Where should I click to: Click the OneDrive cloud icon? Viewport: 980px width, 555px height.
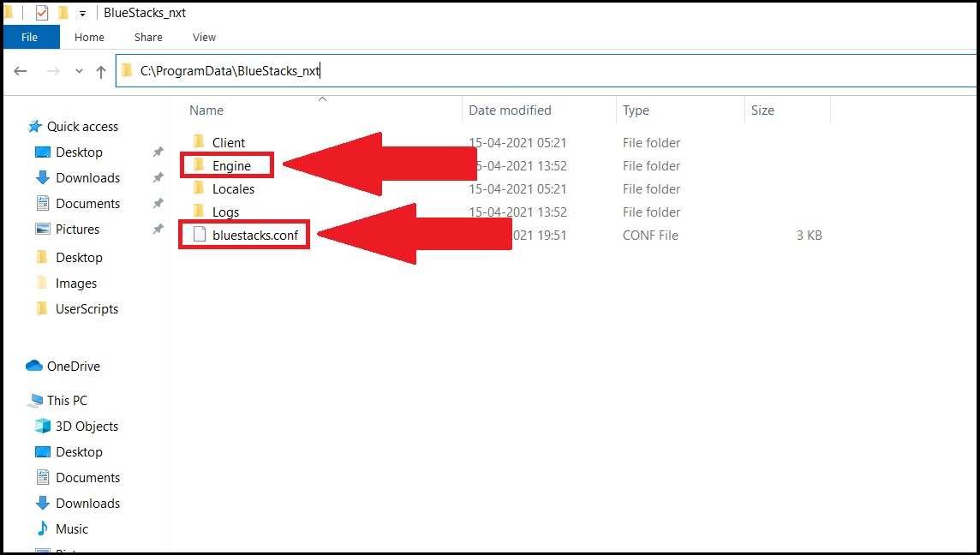point(34,366)
